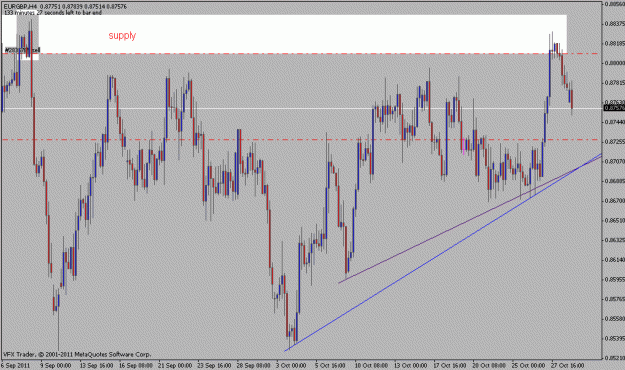The height and width of the screenshot is (370, 625).
Task: Click the 0.87440 price axis label
Action: pyautogui.click(x=615, y=122)
